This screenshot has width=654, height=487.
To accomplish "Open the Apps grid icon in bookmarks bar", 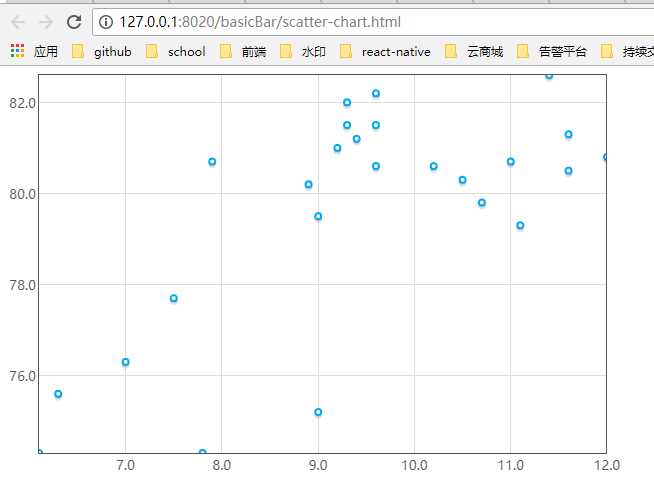I will point(18,51).
